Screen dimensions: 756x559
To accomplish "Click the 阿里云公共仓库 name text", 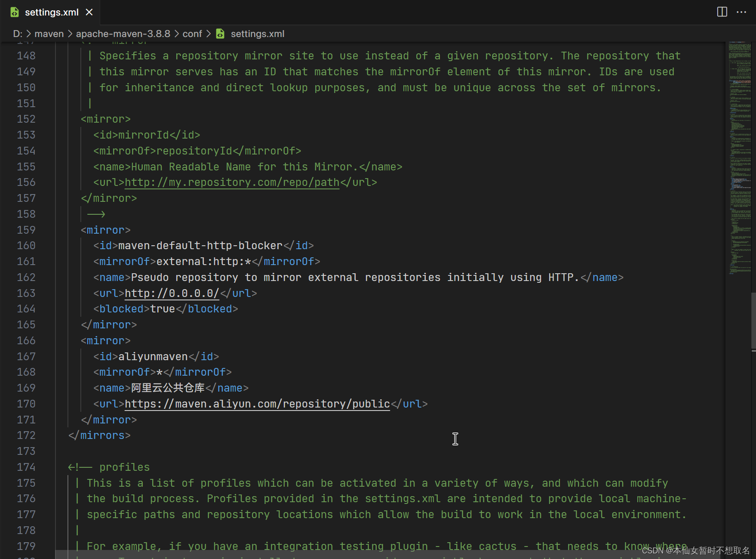I will click(168, 388).
